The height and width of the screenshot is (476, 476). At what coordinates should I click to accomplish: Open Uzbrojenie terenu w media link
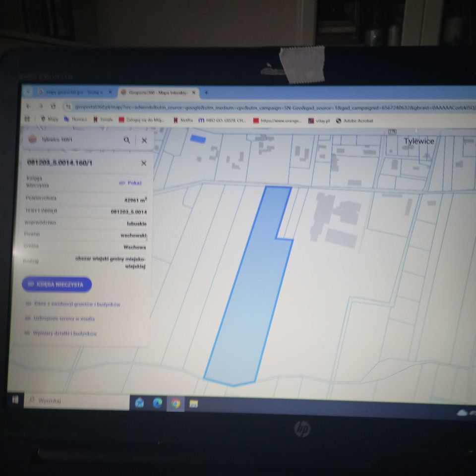pos(60,318)
